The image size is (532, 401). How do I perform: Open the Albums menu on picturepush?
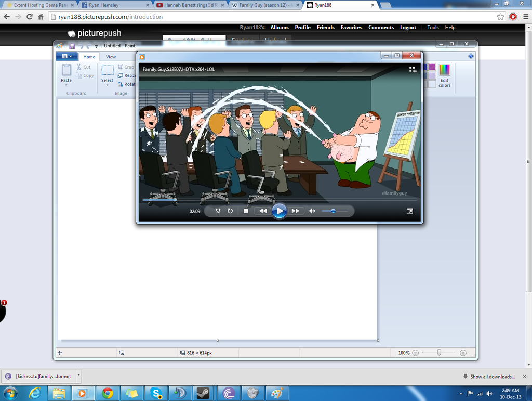tap(280, 28)
